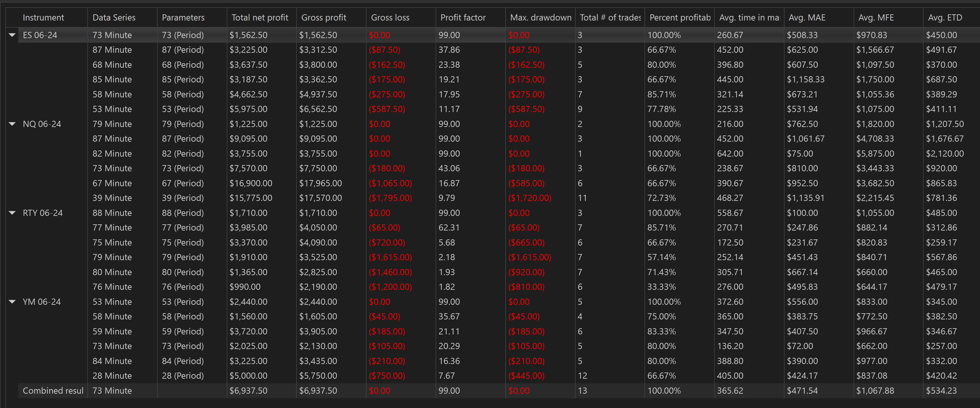Click the Avg. ETD column header
Image resolution: width=980 pixels, height=408 pixels.
tap(945, 18)
